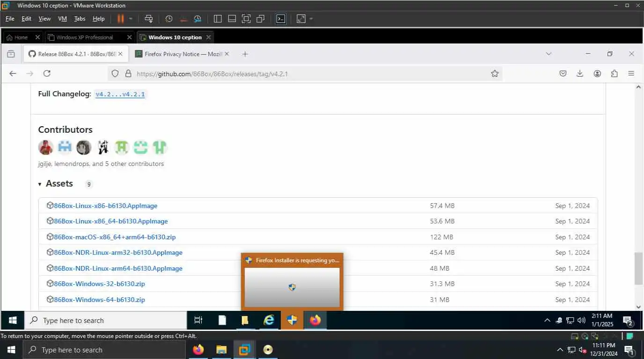Download 86Box-Windows-64-b6130.zip

click(99, 300)
